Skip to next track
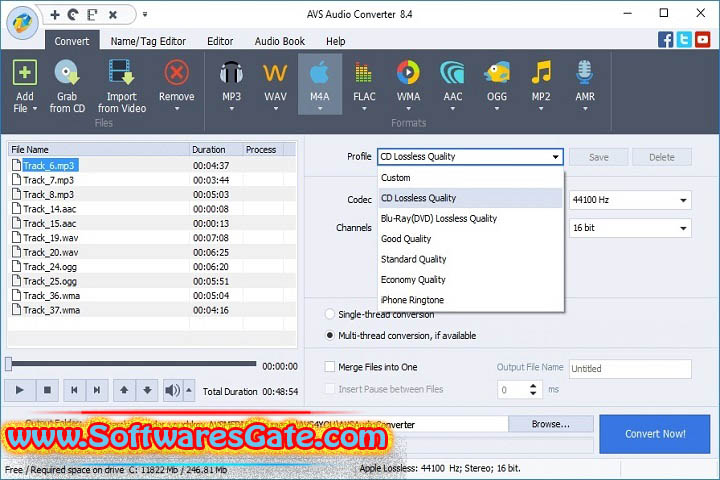Image resolution: width=720 pixels, height=480 pixels. (x=96, y=390)
